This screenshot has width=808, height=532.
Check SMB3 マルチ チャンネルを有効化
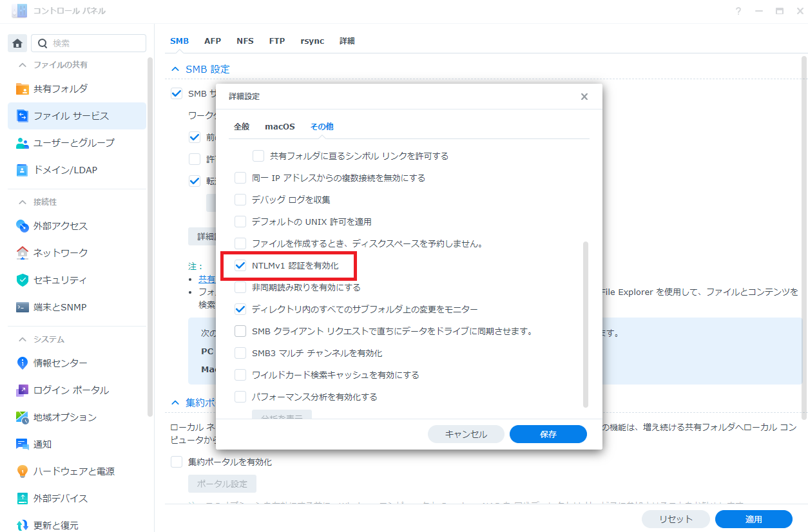240,353
